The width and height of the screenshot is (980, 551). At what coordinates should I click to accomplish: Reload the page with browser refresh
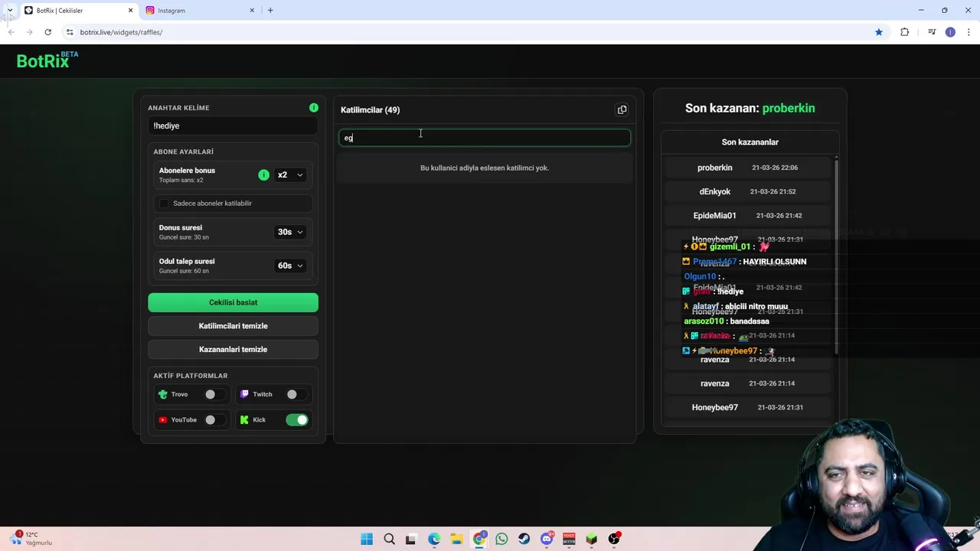(47, 32)
